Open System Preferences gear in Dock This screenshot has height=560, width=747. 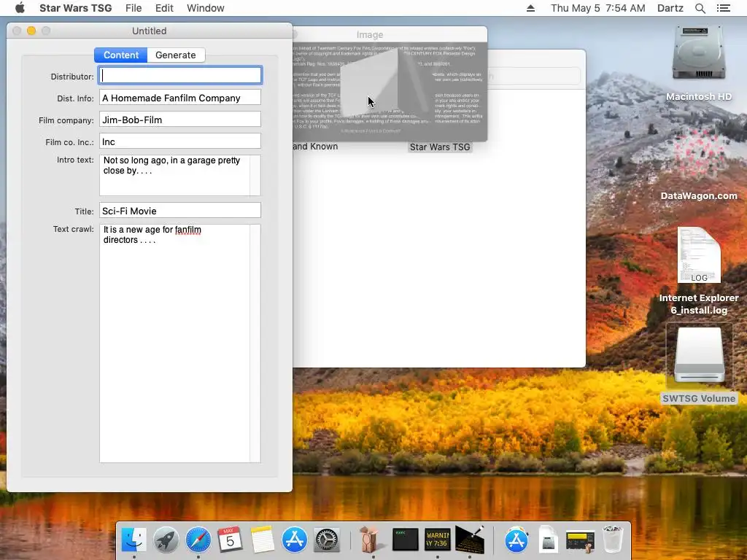[326, 540]
